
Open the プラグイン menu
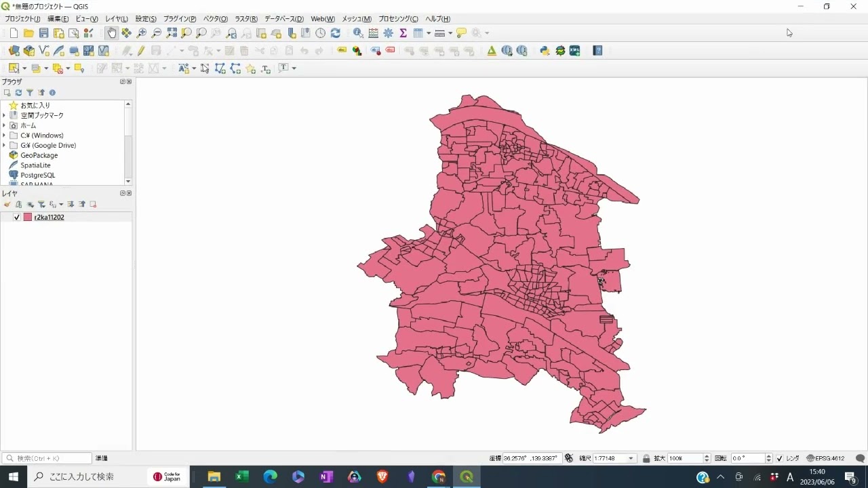click(180, 19)
